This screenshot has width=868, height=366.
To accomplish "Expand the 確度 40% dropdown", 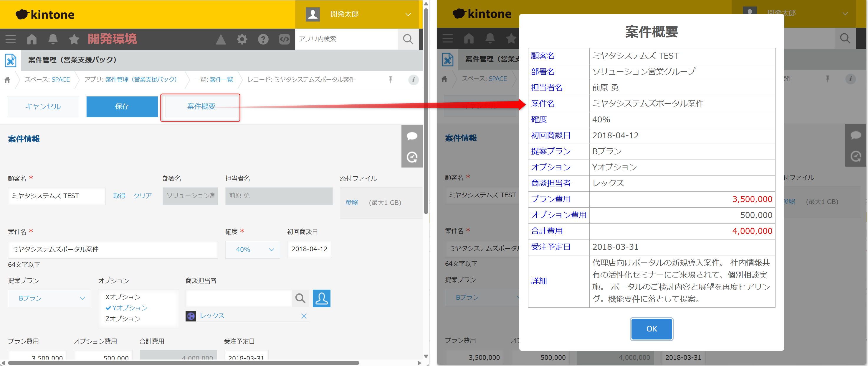I will [x=252, y=249].
